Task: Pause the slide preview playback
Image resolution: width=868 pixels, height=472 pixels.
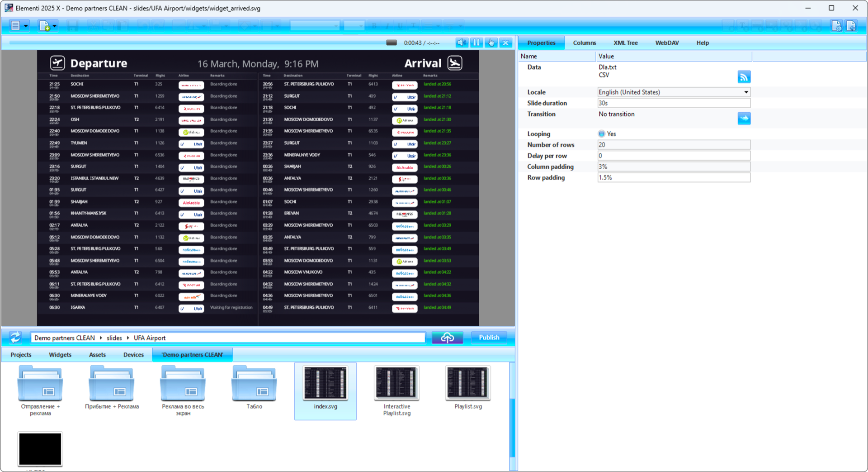Action: pyautogui.click(x=476, y=43)
